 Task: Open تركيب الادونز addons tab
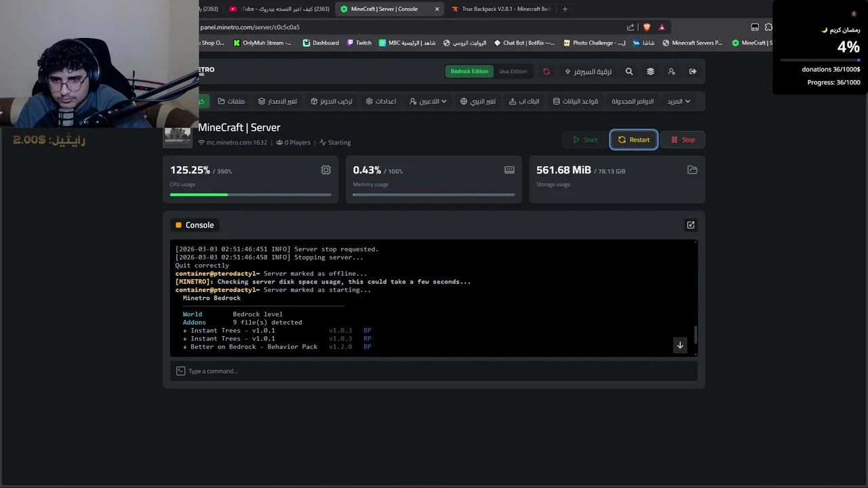tap(332, 101)
